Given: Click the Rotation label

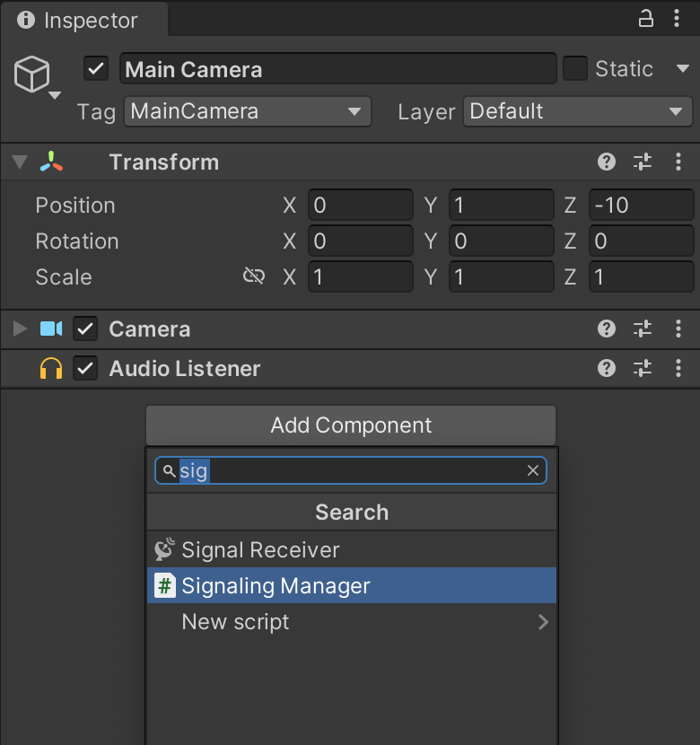Looking at the screenshot, I should pyautogui.click(x=77, y=241).
